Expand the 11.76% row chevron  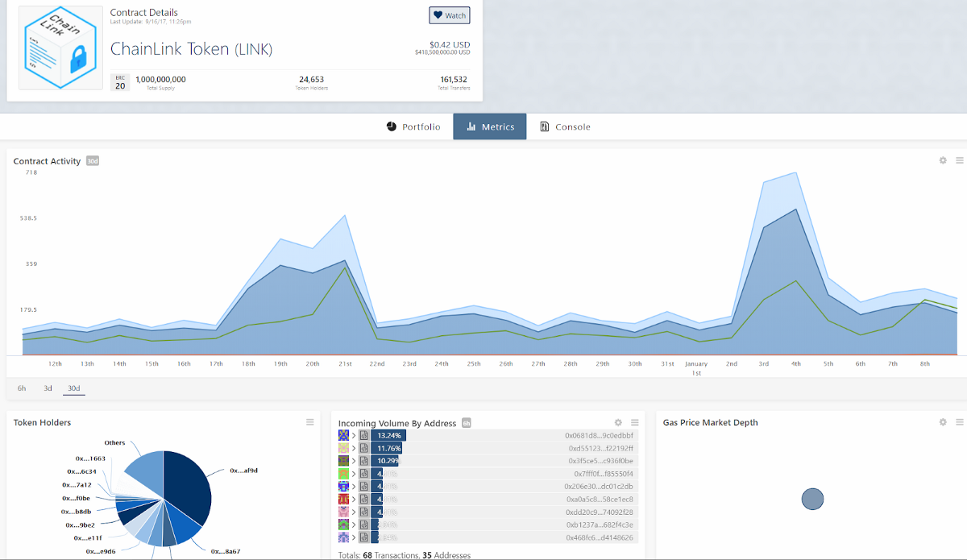tap(354, 448)
